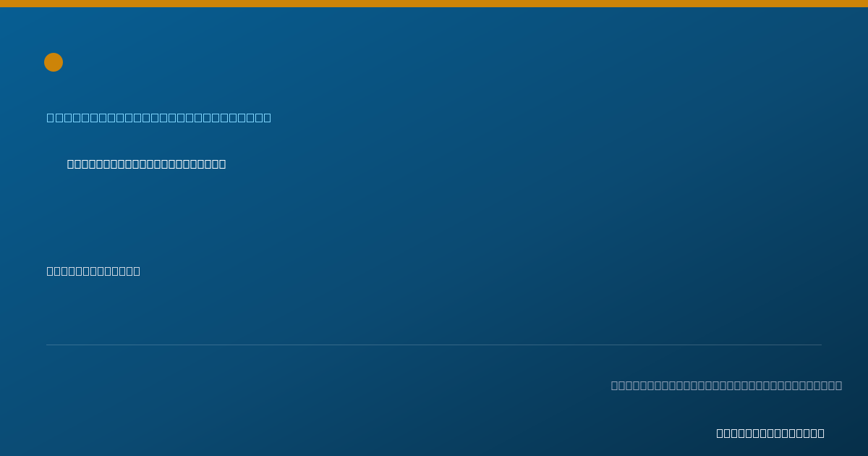Viewport: 868px width, 456px height.
Task: Click the last box of the light blue heading
Action: pos(267,117)
